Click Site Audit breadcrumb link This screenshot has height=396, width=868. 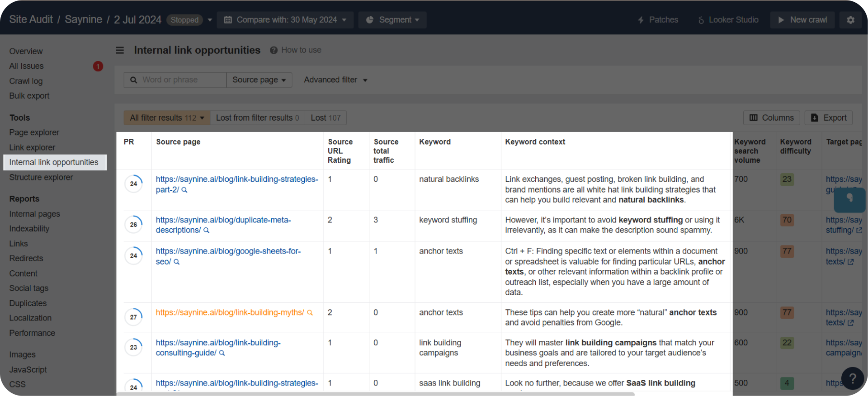31,19
